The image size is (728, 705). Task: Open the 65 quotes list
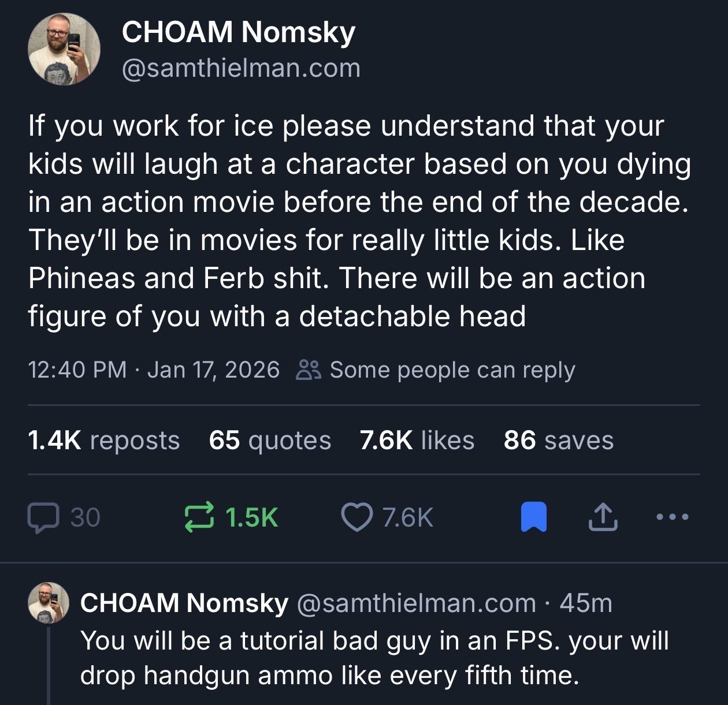[270, 440]
